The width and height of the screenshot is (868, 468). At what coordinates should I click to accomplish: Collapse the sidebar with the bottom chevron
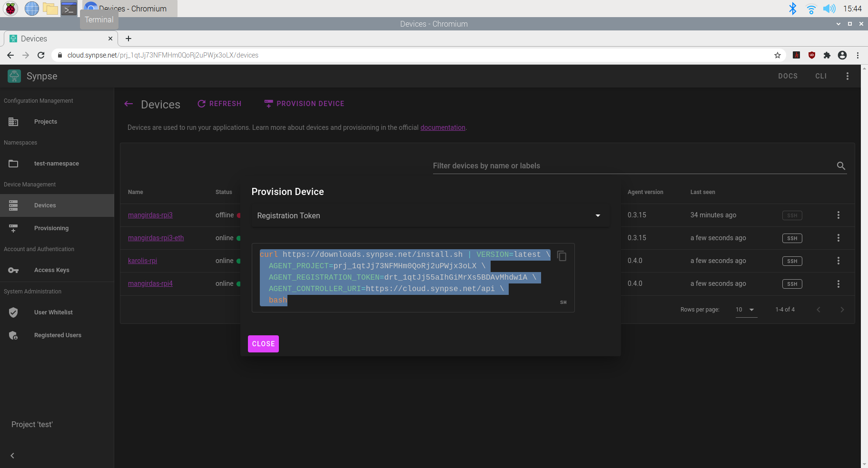pos(11,455)
